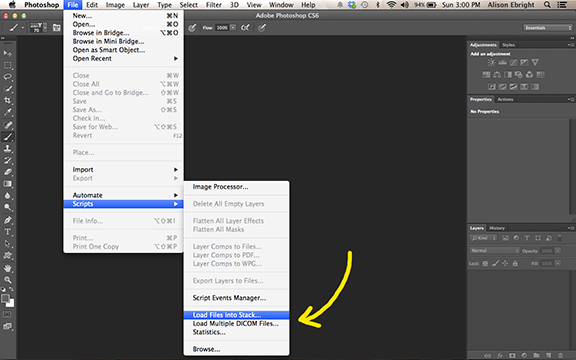Select the Blur tool

pos(7,195)
